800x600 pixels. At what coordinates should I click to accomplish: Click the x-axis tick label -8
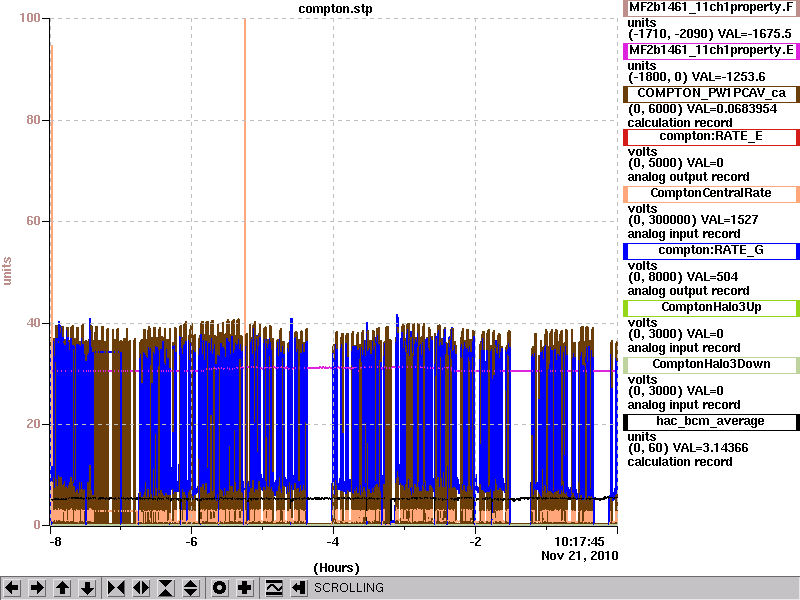pos(54,542)
